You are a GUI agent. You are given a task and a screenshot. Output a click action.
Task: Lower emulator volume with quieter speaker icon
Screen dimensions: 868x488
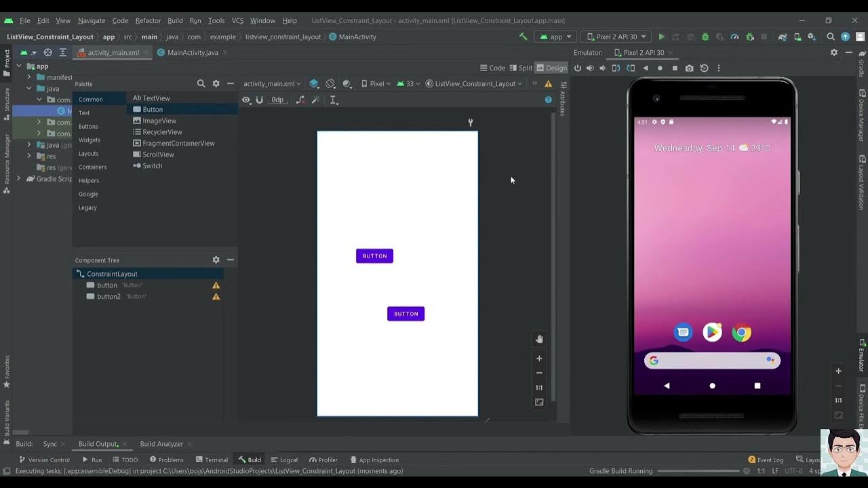pos(602,68)
